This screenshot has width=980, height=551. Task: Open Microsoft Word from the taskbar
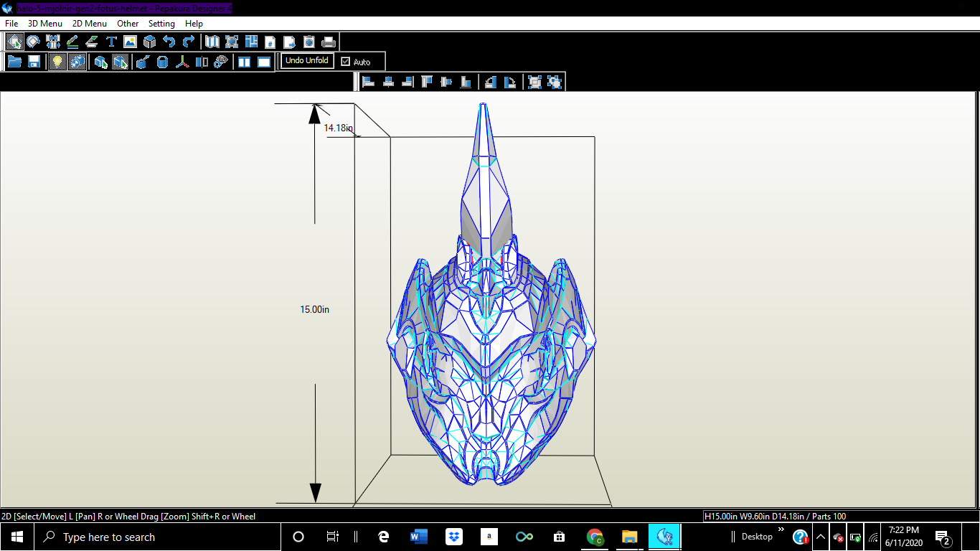pyautogui.click(x=418, y=537)
